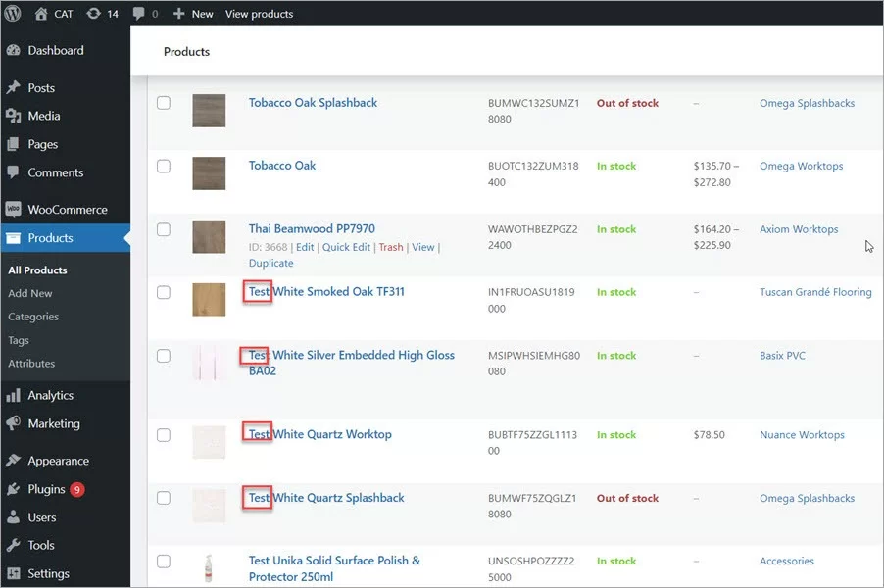This screenshot has height=588, width=884.
Task: Select the Dashboard icon in sidebar
Action: [x=14, y=50]
